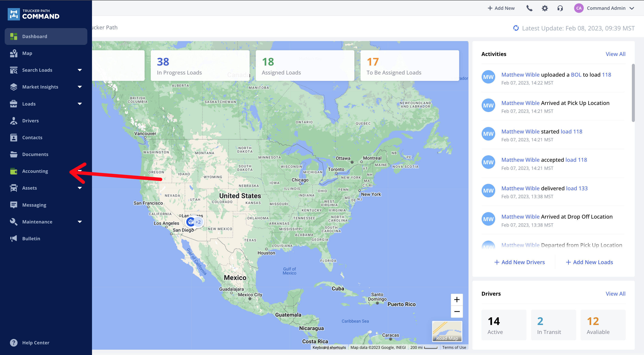Click the phone icon in top bar
The height and width of the screenshot is (355, 644).
tap(529, 8)
